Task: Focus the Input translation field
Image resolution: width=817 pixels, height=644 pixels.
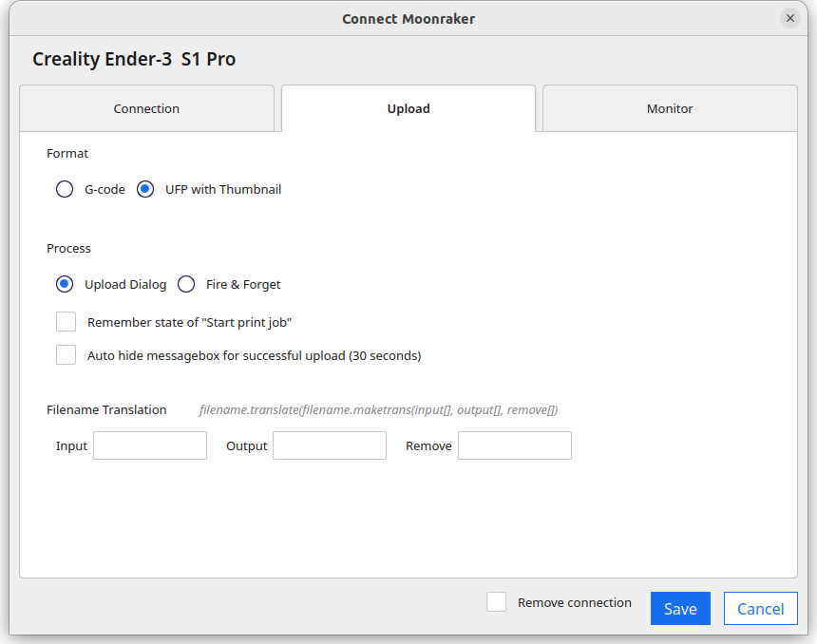Action: 150,445
